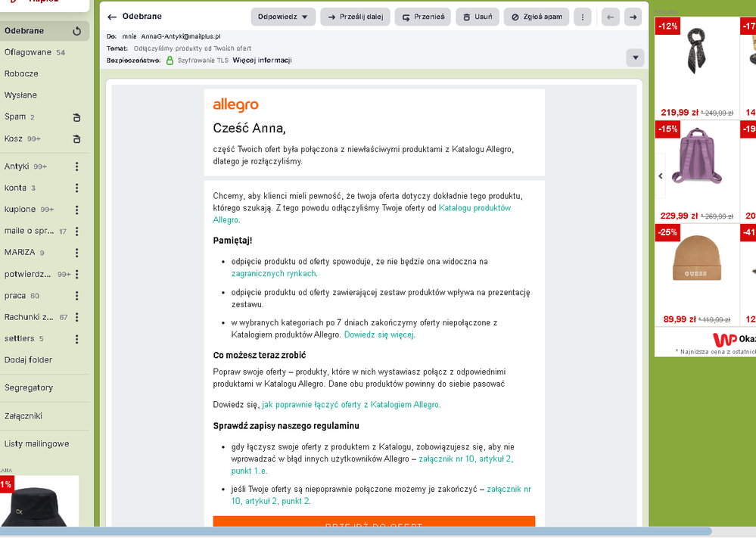Empty the Spam folder using trash icon
Viewport: 756px width, 538px height.
click(76, 117)
